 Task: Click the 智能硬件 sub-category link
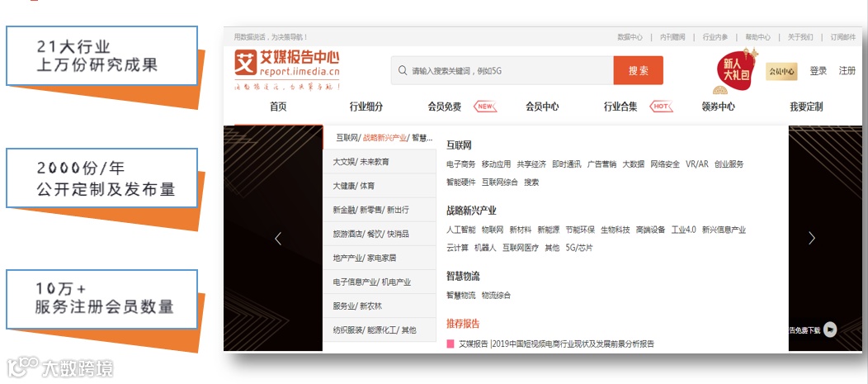click(x=461, y=183)
